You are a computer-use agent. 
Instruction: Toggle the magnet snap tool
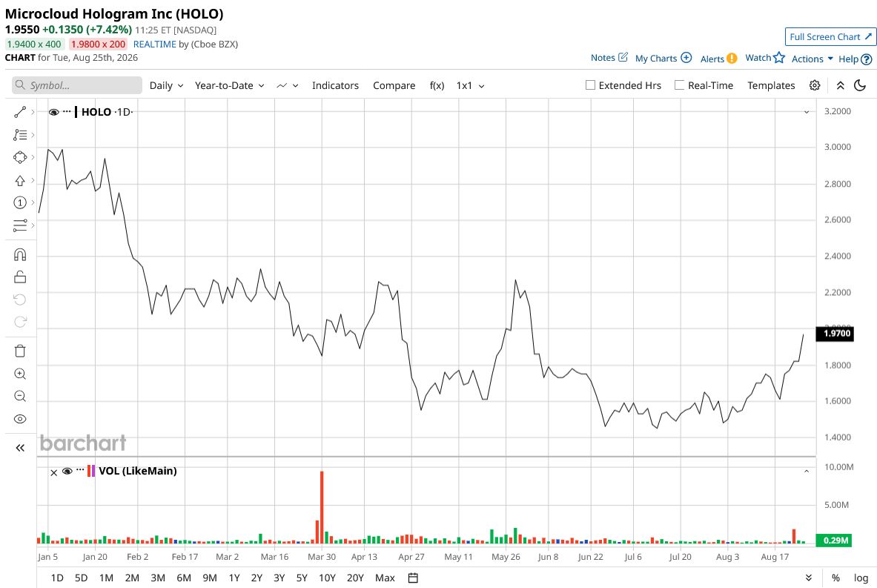[x=20, y=255]
